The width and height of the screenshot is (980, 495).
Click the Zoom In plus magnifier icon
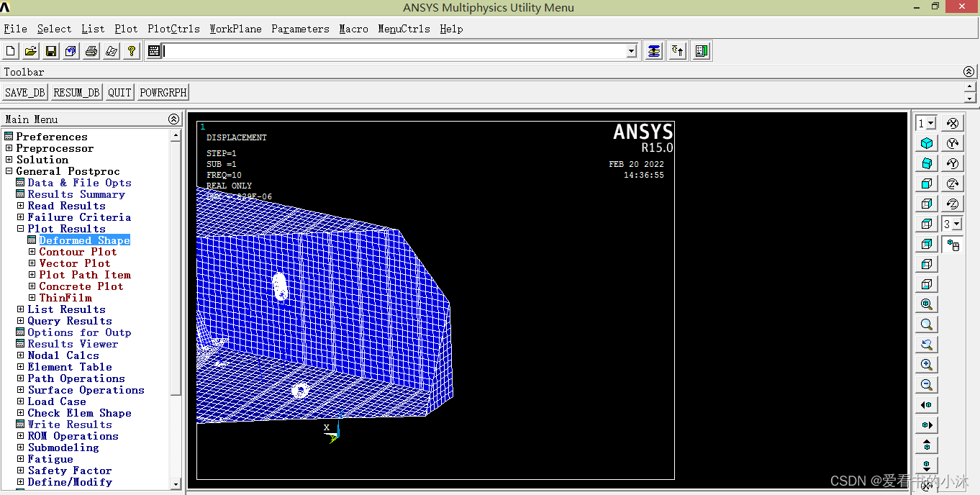point(927,365)
